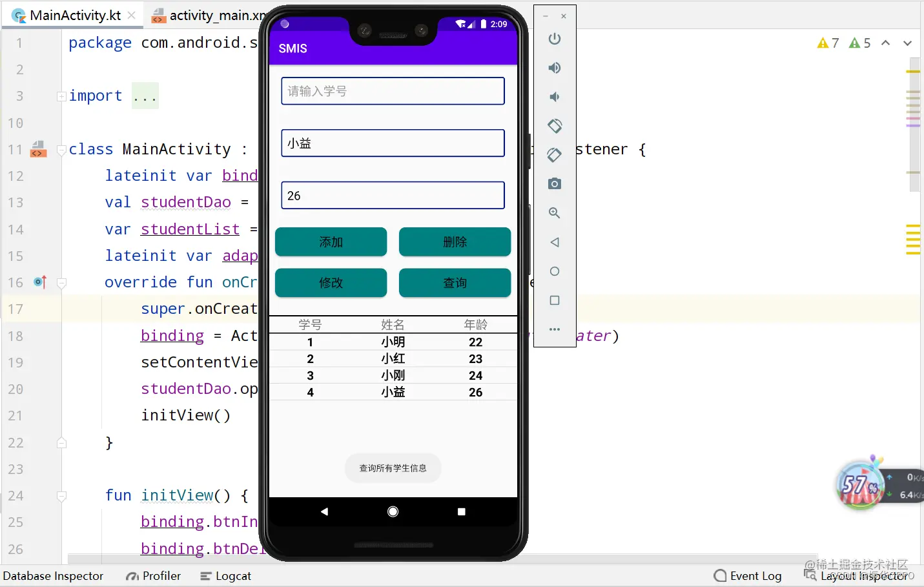924x587 pixels.
Task: Collapse the initView function fold marker
Action: [61, 496]
